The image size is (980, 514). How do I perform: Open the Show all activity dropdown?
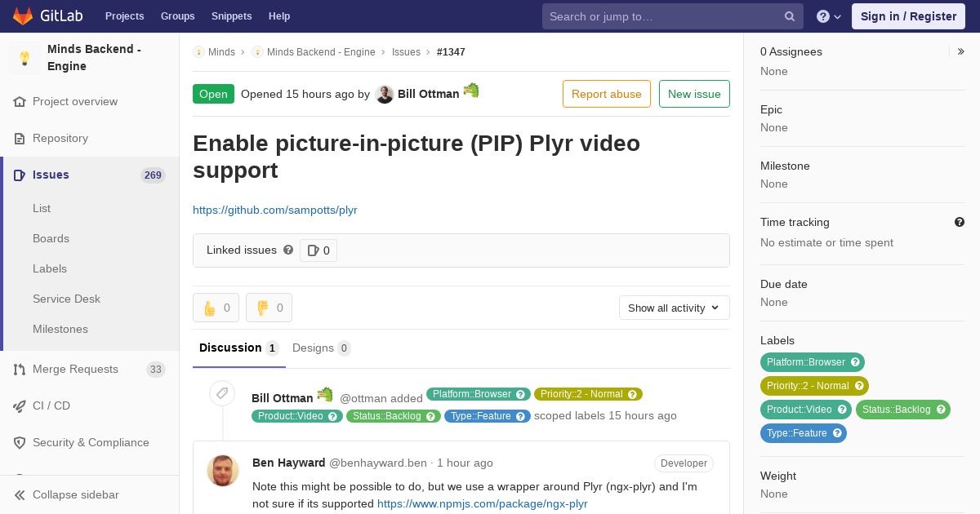point(675,308)
